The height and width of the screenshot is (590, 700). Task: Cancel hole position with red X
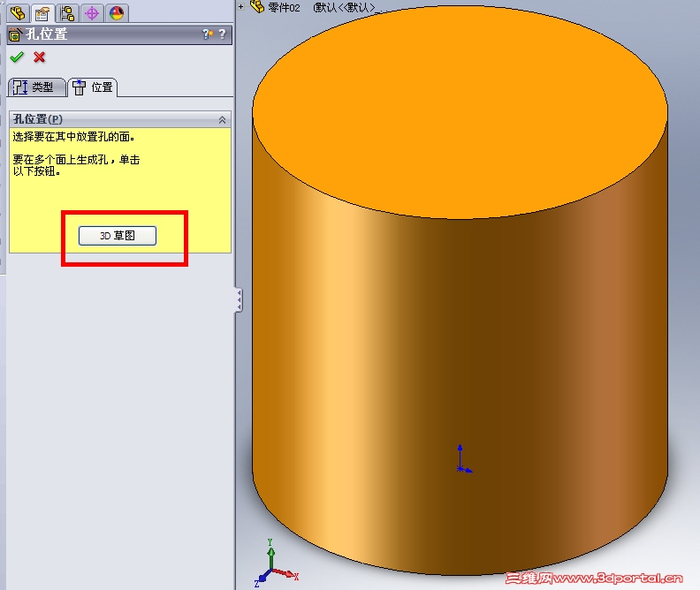(x=39, y=57)
